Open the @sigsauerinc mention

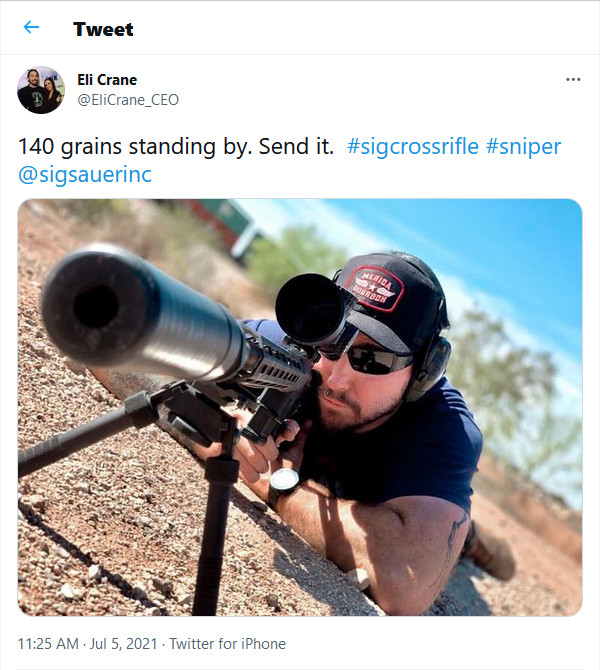click(x=85, y=174)
